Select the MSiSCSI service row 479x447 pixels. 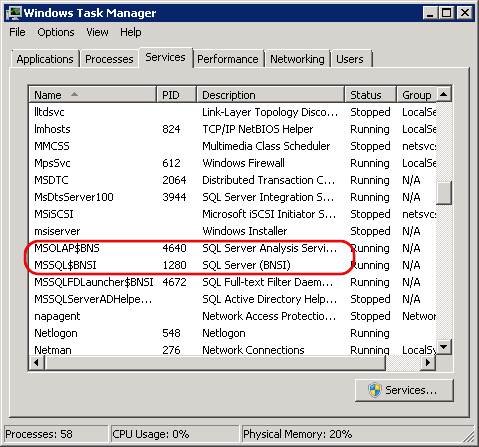233,214
